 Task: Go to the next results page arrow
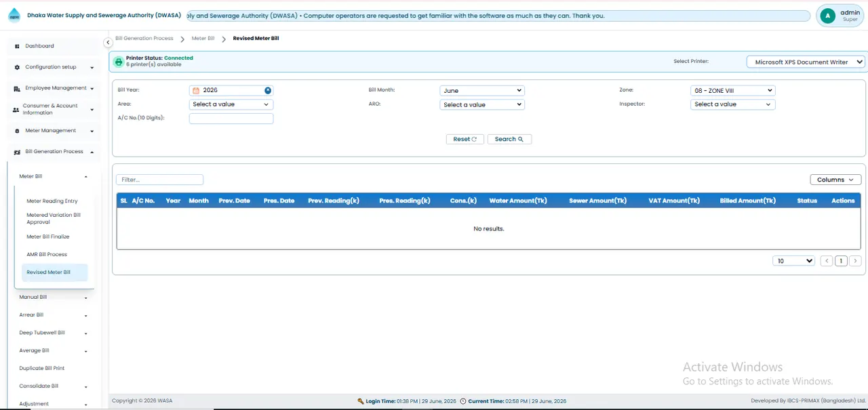pos(855,261)
